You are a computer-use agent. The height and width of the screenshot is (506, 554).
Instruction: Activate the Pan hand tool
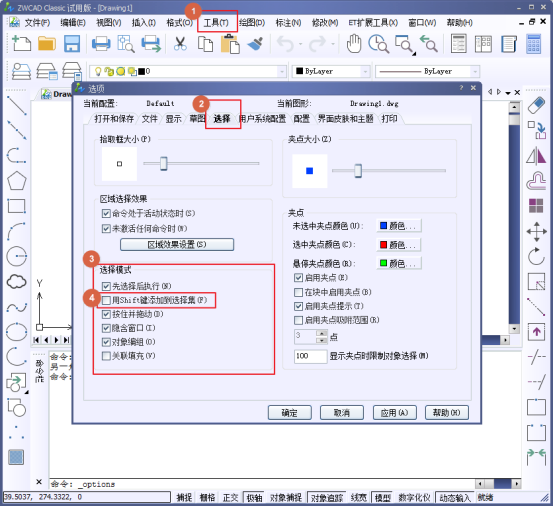pos(354,44)
